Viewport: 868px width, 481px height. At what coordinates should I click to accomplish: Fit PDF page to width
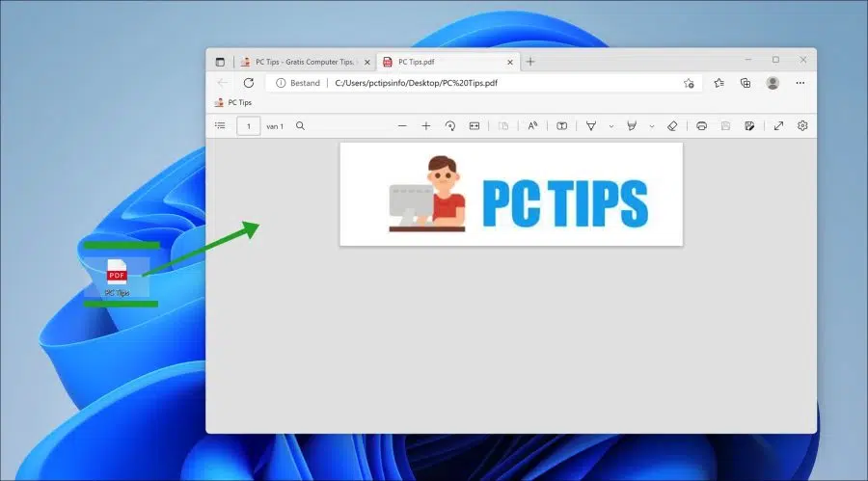coord(475,126)
